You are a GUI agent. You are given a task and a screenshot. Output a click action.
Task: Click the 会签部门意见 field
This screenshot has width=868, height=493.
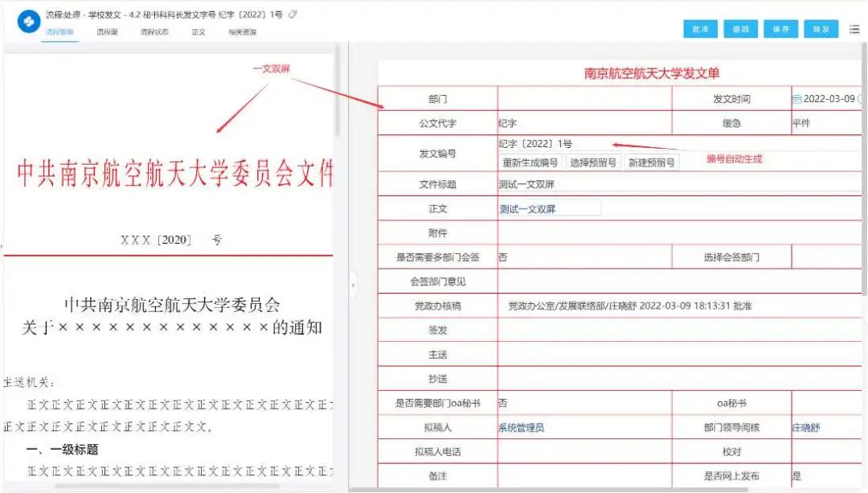pyautogui.click(x=680, y=281)
